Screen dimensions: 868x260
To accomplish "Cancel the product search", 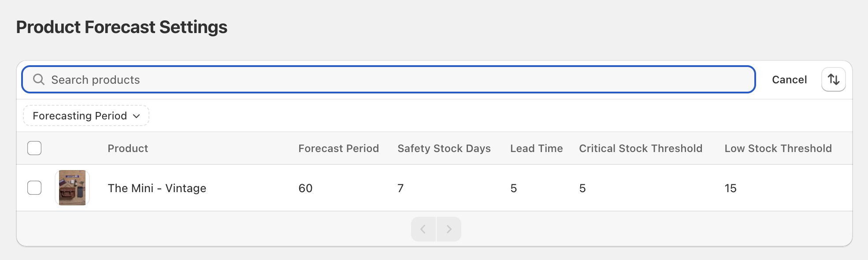I will coord(789,80).
